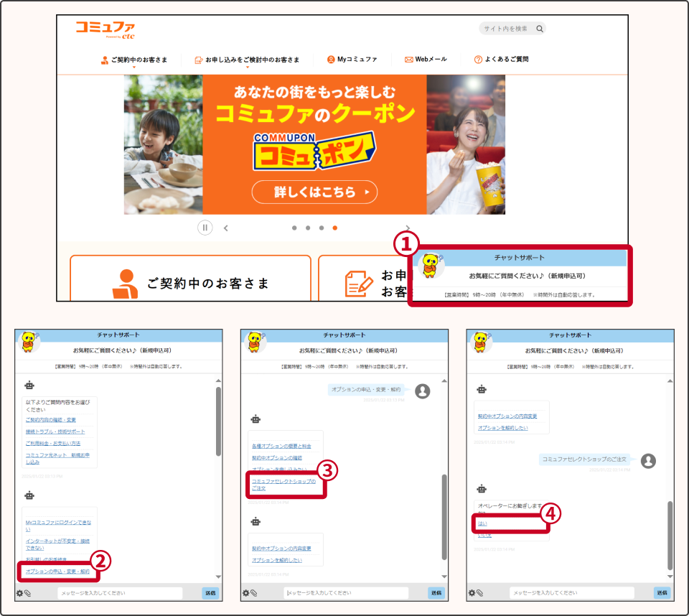The width and height of the screenshot is (689, 616).
Task: Open Myコミュファ from the top navigation
Action: point(352,60)
